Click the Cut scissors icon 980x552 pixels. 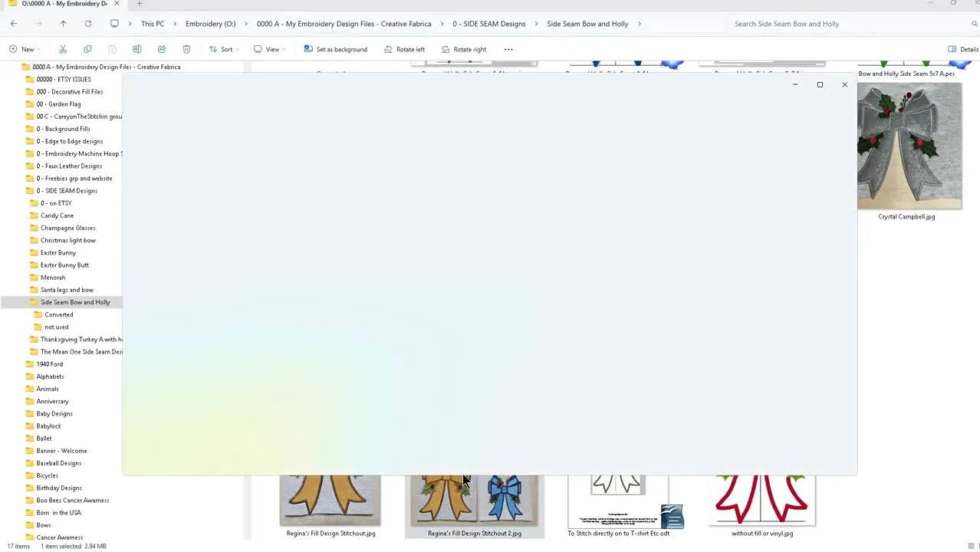[x=63, y=49]
